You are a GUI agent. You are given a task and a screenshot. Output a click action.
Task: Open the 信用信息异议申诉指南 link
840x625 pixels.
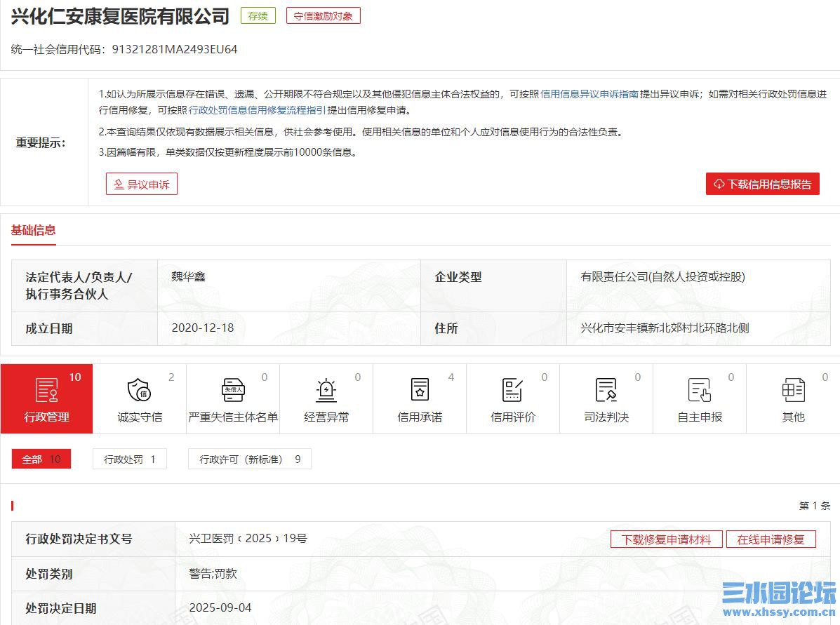(x=589, y=94)
